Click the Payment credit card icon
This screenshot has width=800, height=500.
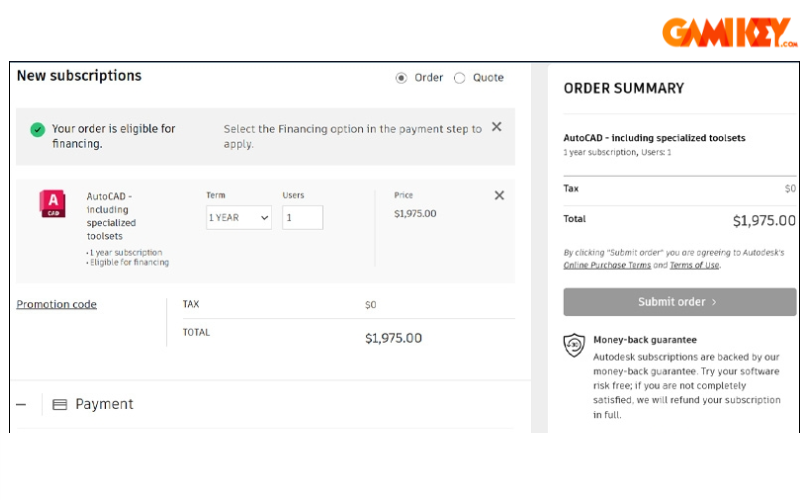tap(60, 405)
